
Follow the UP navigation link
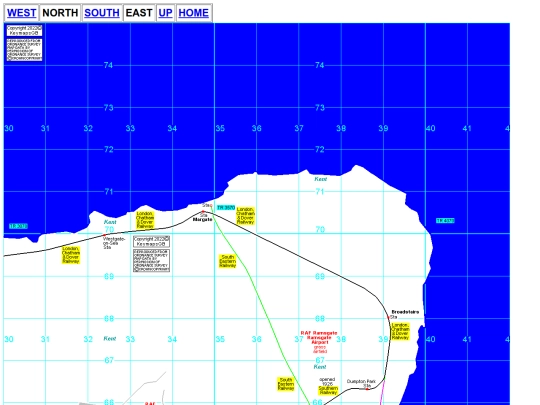(165, 13)
